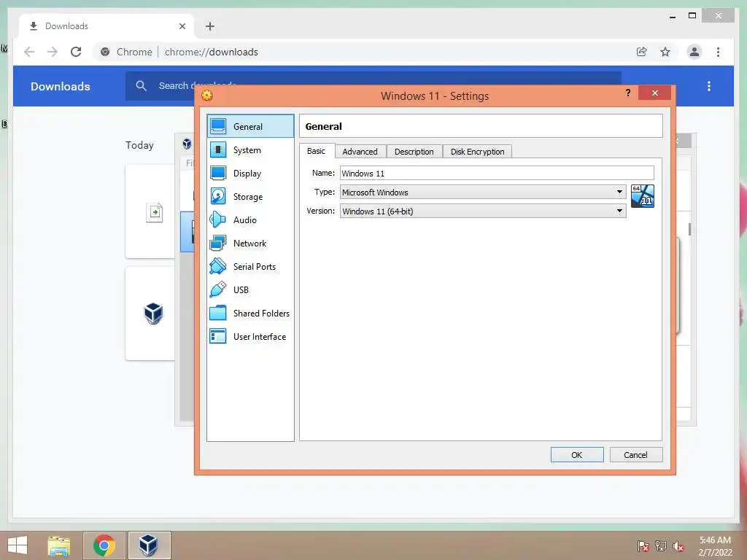Open File Explorer from the taskbar
This screenshot has height=560, width=747.
(x=58, y=545)
